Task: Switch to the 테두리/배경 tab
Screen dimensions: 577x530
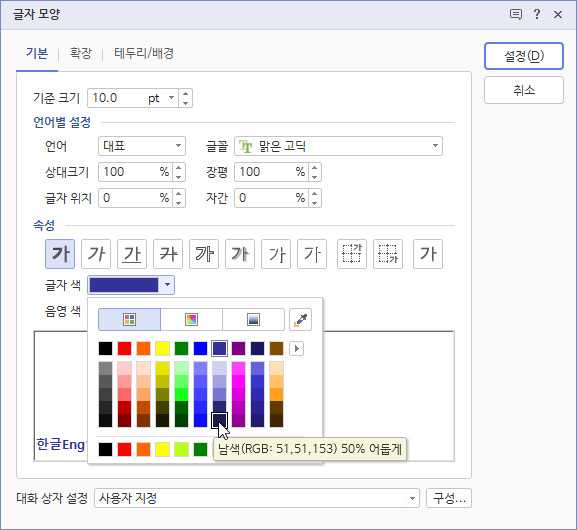Action: tap(144, 53)
